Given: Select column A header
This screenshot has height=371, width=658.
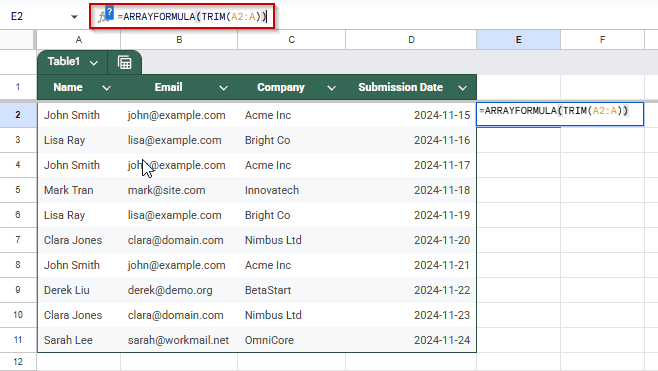Looking at the screenshot, I should click(78, 40).
